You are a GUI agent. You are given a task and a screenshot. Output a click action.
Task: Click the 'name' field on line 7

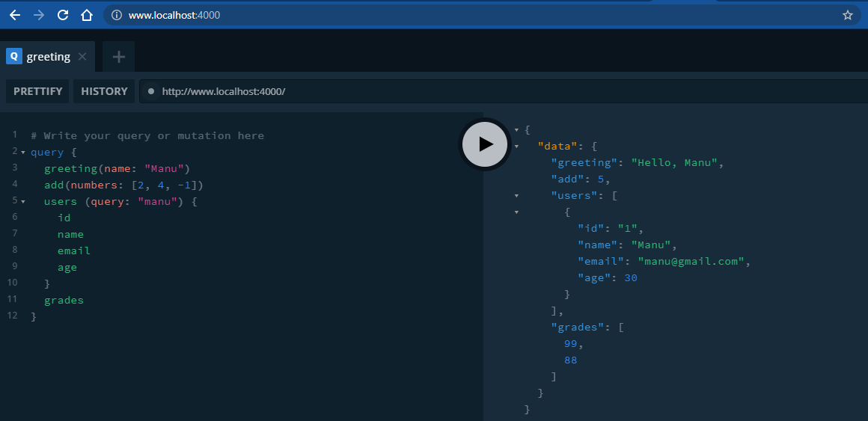point(70,235)
